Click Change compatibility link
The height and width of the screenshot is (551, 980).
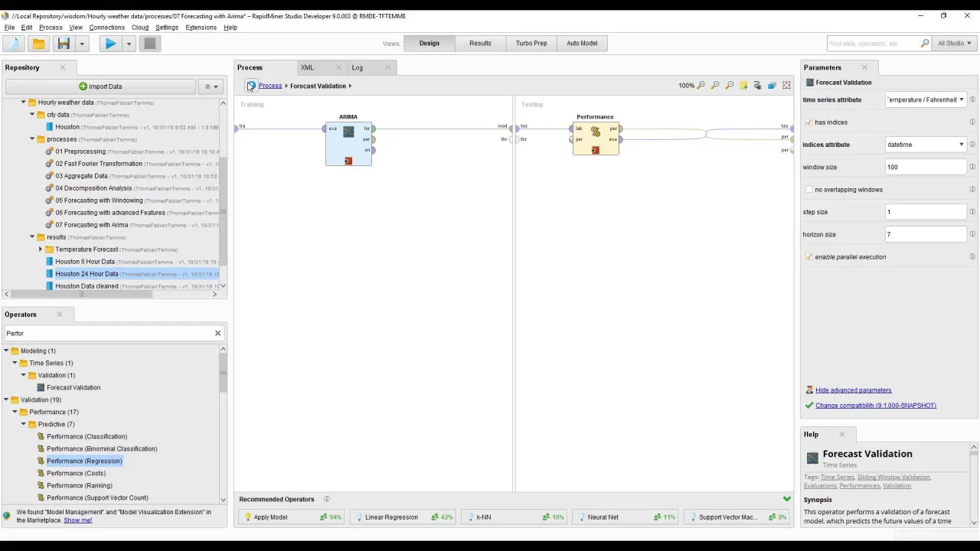[x=876, y=406]
